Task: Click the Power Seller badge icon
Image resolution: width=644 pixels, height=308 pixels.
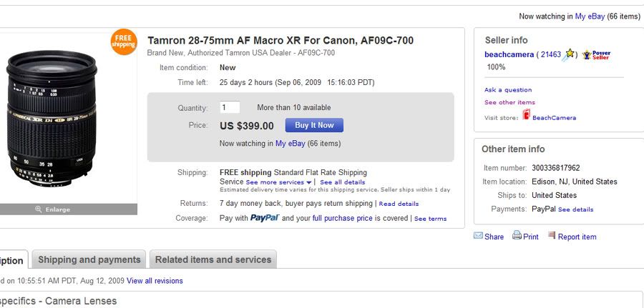Action: click(596, 54)
